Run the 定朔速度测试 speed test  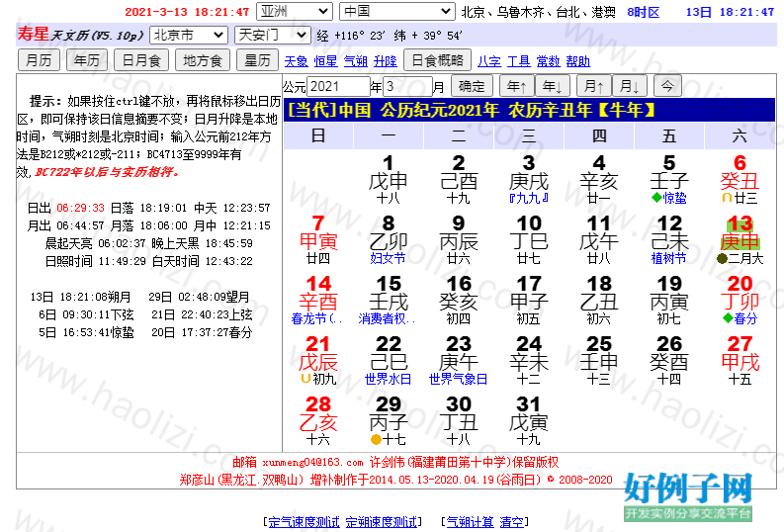[x=382, y=522]
